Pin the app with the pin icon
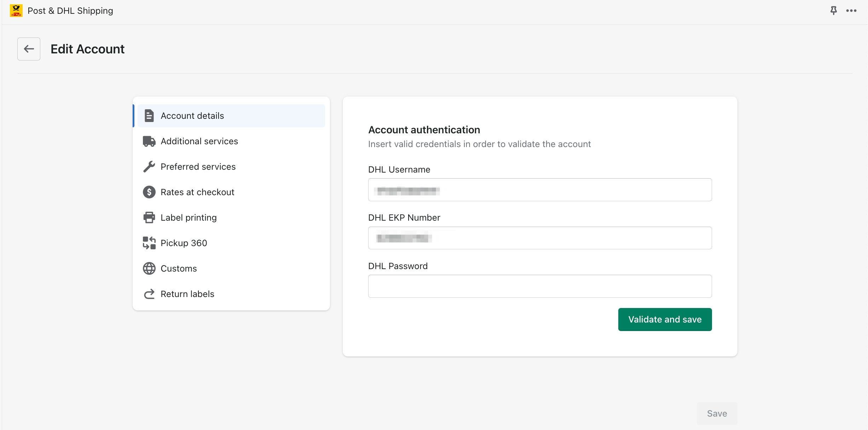The width and height of the screenshot is (868, 430). coord(834,11)
